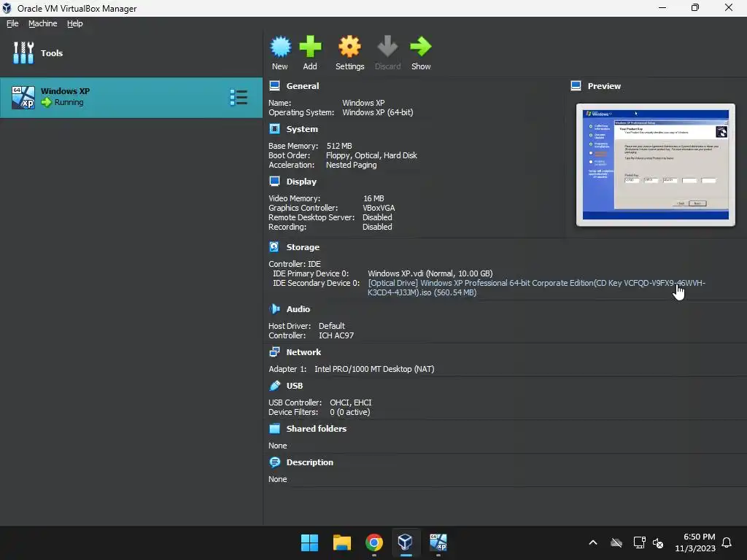Image resolution: width=747 pixels, height=560 pixels.
Task: Click 'Intel PRO/1000 MT Desktop (NAT)' adapter text
Action: [374, 369]
